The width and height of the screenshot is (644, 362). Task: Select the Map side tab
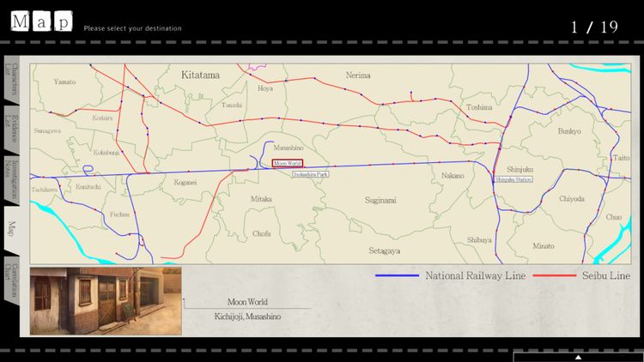click(x=10, y=228)
